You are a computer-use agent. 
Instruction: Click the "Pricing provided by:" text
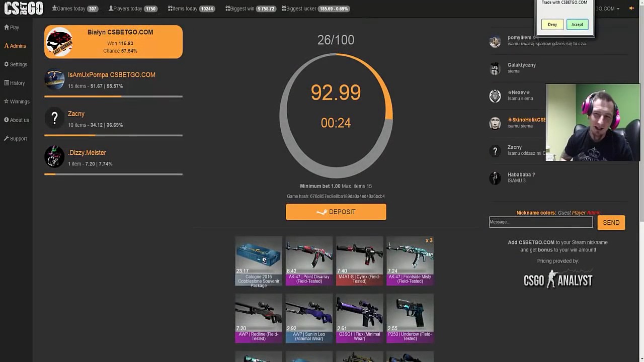click(558, 261)
